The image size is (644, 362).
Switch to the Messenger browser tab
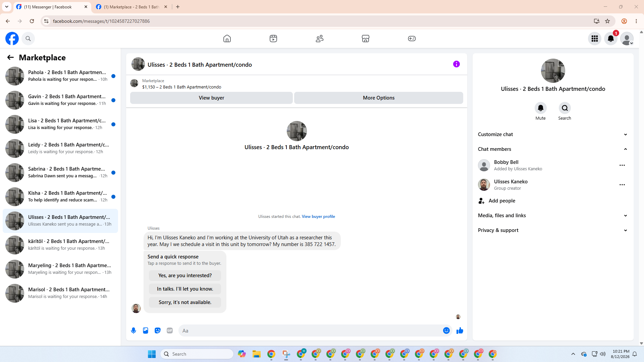click(52, 7)
